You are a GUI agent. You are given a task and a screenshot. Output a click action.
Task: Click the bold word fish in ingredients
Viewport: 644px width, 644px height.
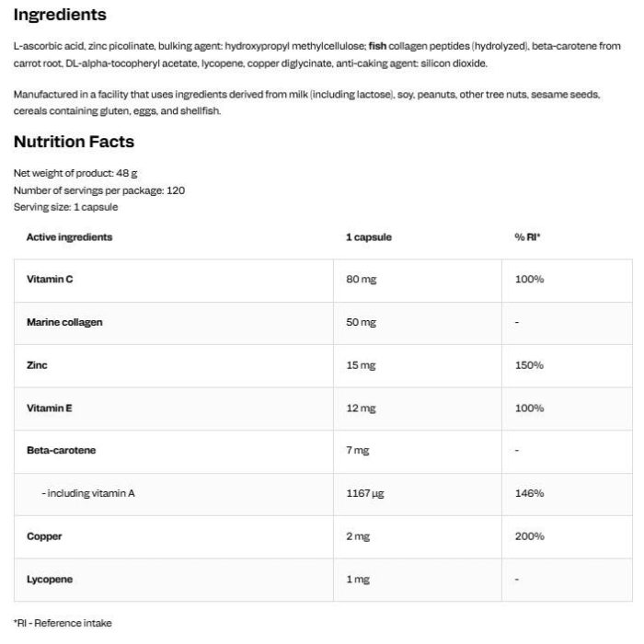coord(377,46)
